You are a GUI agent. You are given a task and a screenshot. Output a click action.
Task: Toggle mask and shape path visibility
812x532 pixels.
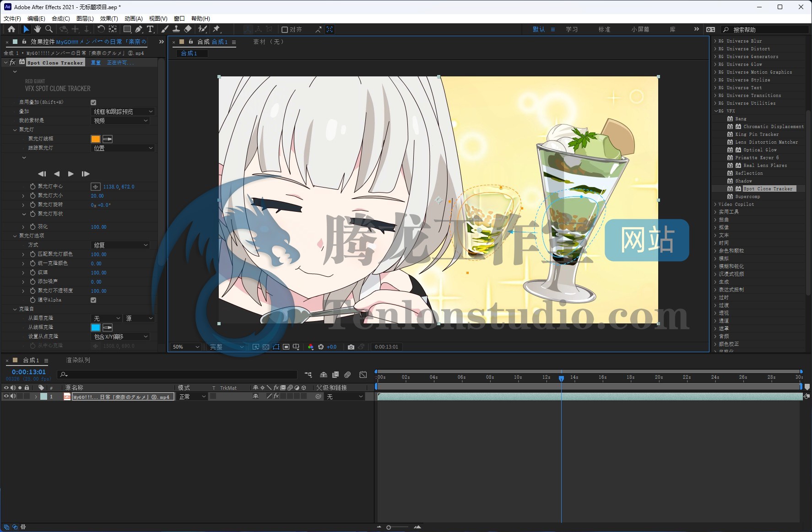pos(276,347)
